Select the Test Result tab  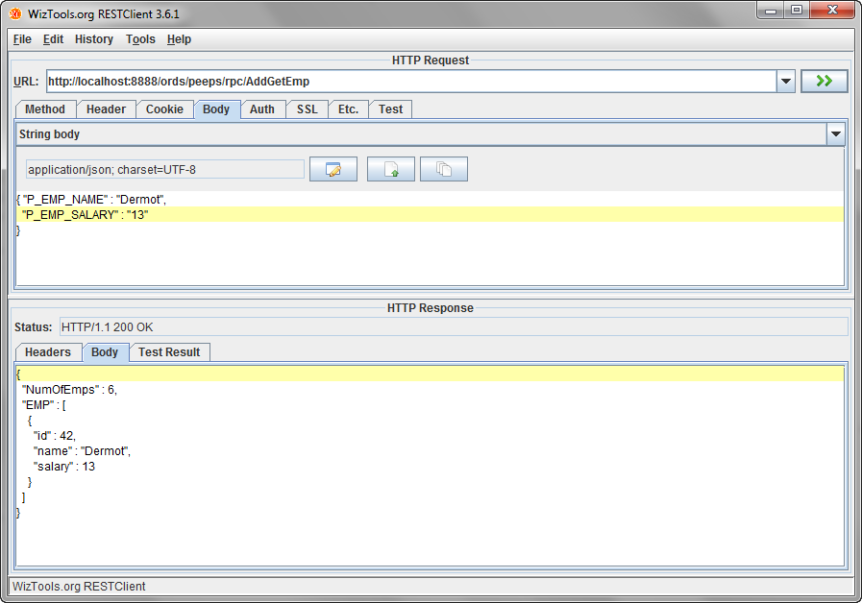point(171,352)
